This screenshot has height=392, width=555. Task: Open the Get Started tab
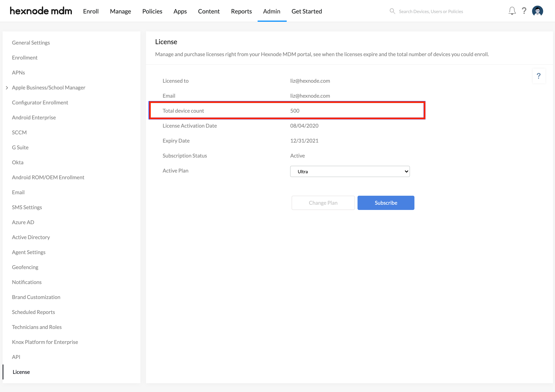307,11
